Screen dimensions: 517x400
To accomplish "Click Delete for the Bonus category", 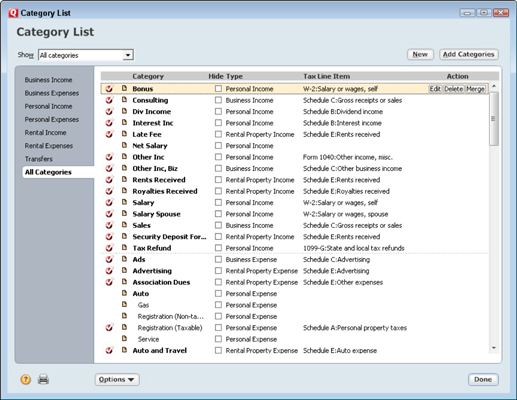I will click(454, 89).
